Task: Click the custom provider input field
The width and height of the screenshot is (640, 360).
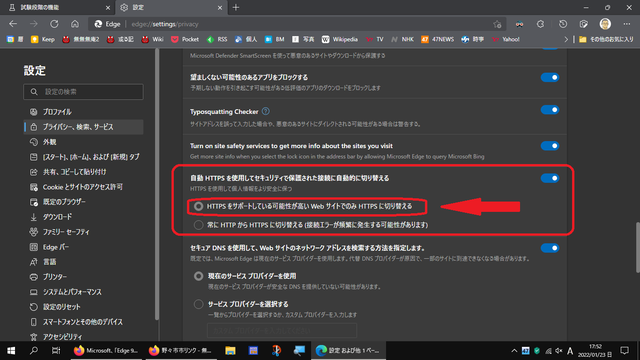Action: pyautogui.click(x=282, y=331)
